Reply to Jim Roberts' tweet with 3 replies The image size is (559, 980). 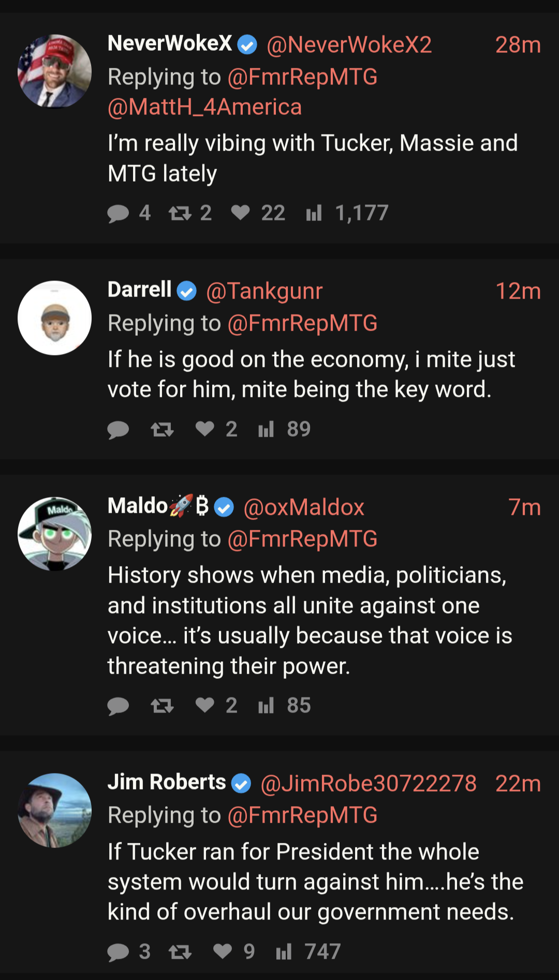[x=118, y=952]
